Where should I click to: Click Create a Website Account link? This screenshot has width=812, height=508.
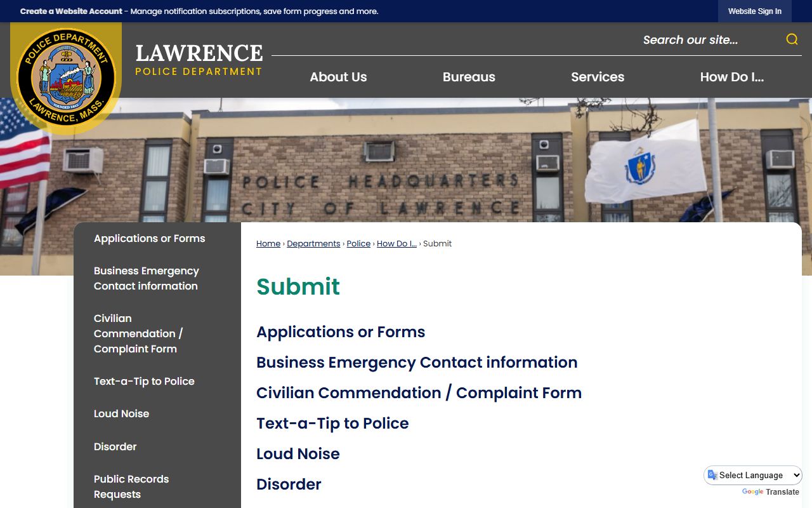pyautogui.click(x=71, y=11)
